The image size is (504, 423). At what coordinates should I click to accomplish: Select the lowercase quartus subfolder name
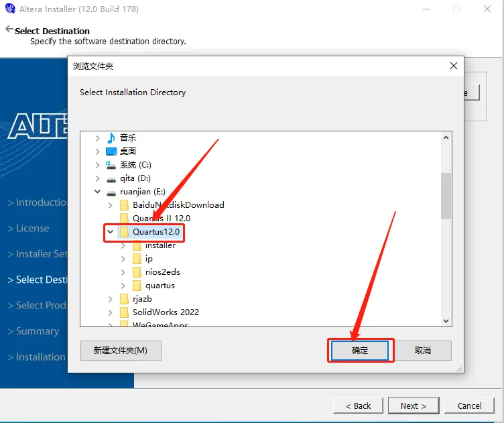tap(160, 286)
